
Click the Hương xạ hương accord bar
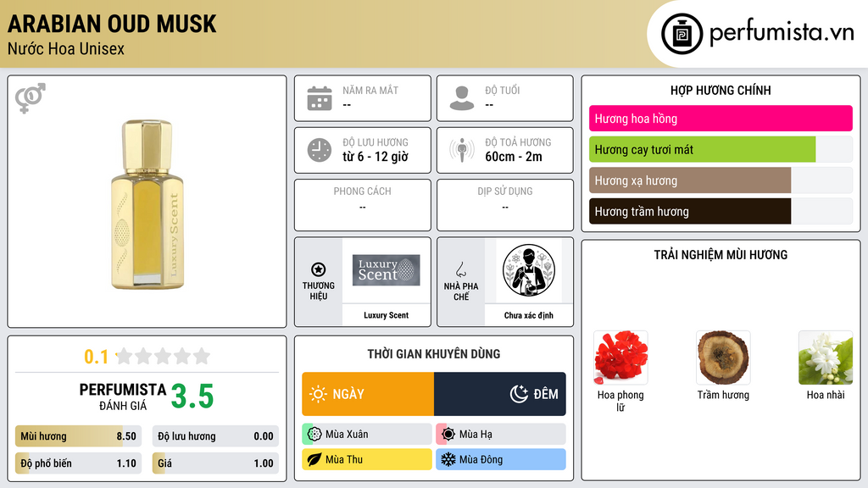[721, 180]
